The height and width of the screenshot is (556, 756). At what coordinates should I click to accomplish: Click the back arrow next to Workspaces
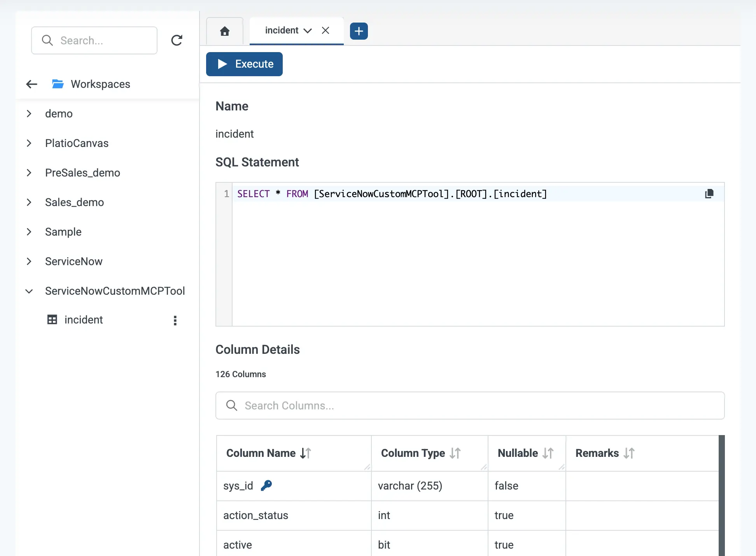point(31,84)
